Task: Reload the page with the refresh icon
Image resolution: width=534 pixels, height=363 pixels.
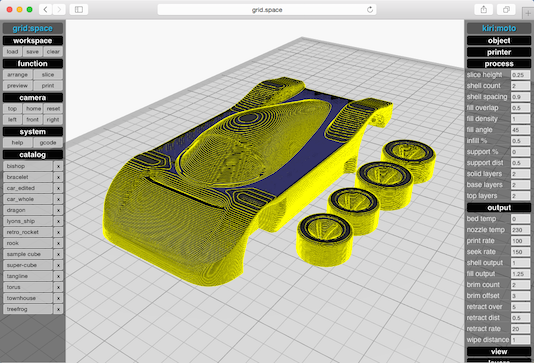Action: point(370,10)
